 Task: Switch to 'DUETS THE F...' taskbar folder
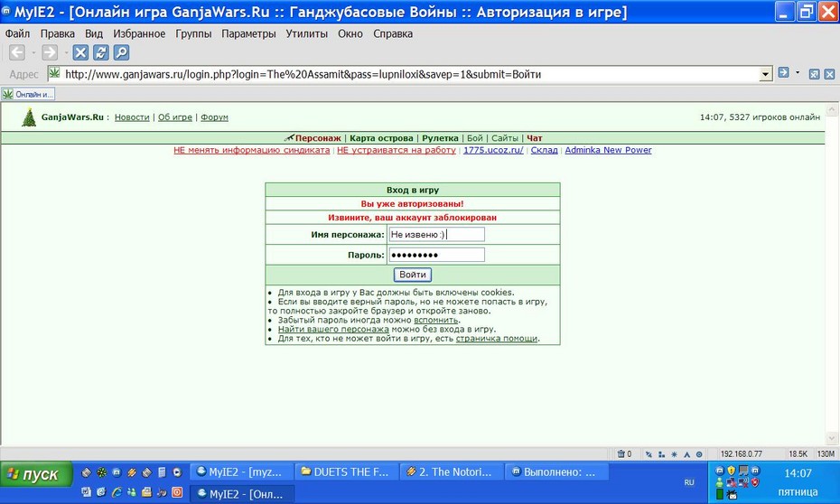point(346,471)
